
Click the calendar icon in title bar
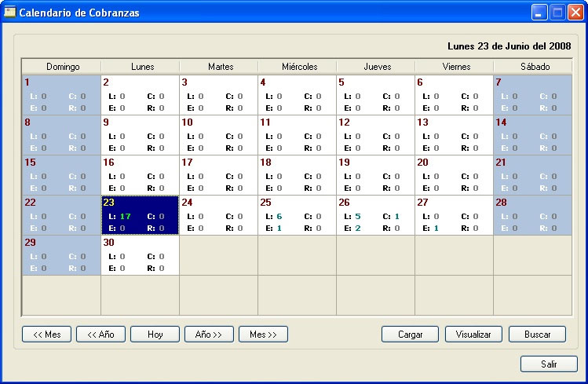[10, 12]
